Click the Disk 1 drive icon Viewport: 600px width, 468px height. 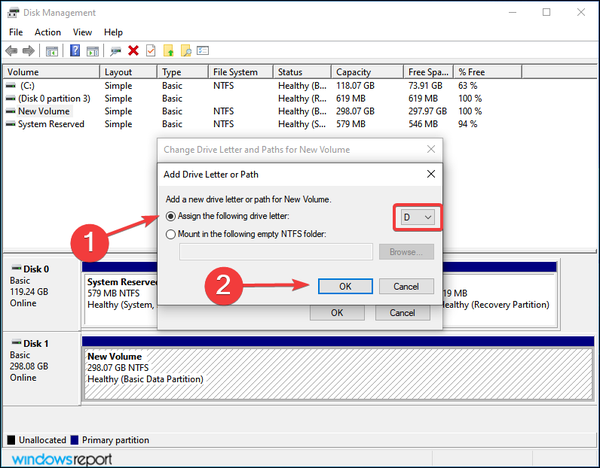[x=16, y=342]
